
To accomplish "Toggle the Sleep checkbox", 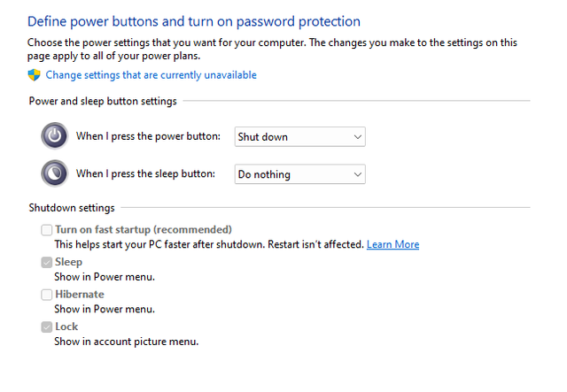I will tap(47, 262).
